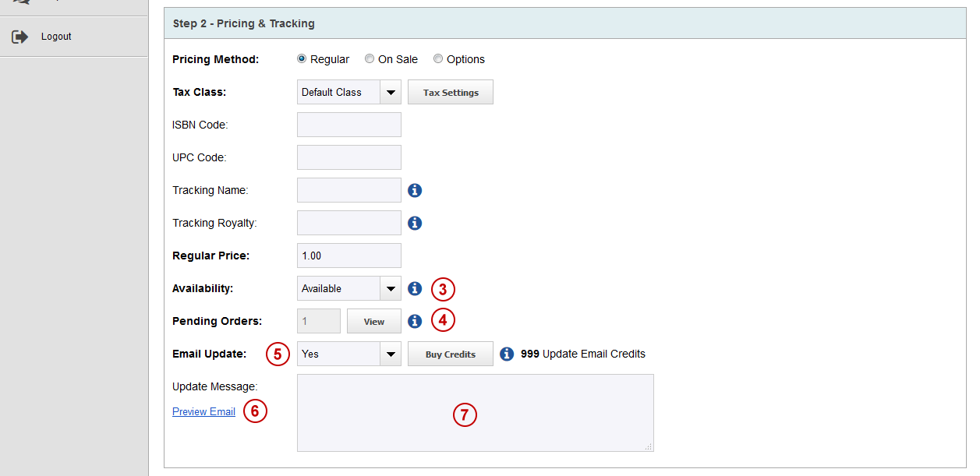
Task: Click the Pricing Method label
Action: 216,59
